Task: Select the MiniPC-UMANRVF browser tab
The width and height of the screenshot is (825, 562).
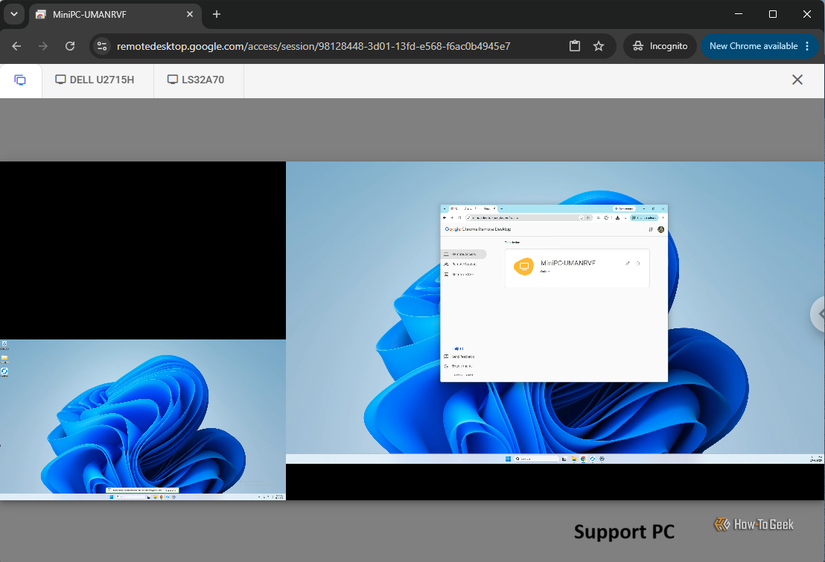Action: (x=114, y=15)
